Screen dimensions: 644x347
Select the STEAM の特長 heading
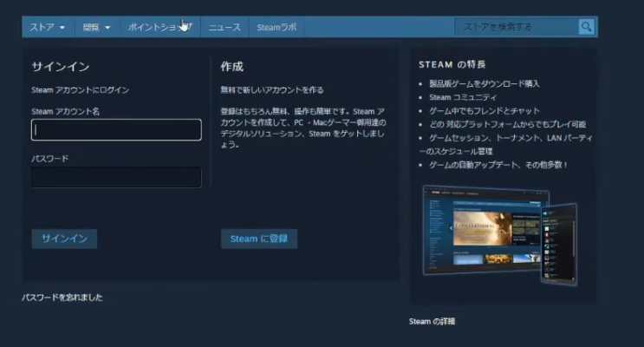pyautogui.click(x=452, y=64)
